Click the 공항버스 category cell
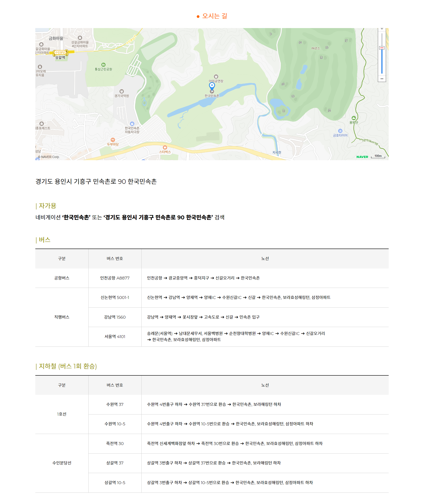The image size is (424, 504). pos(62,278)
